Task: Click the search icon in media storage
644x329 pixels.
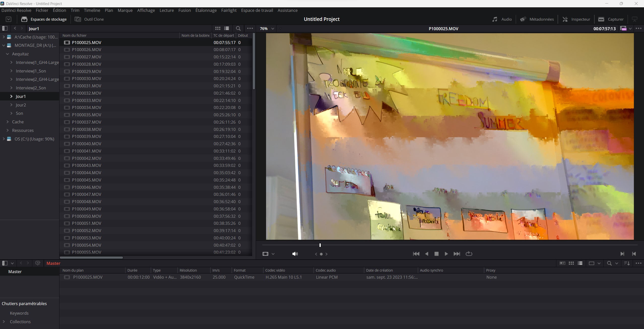Action: 238,28
